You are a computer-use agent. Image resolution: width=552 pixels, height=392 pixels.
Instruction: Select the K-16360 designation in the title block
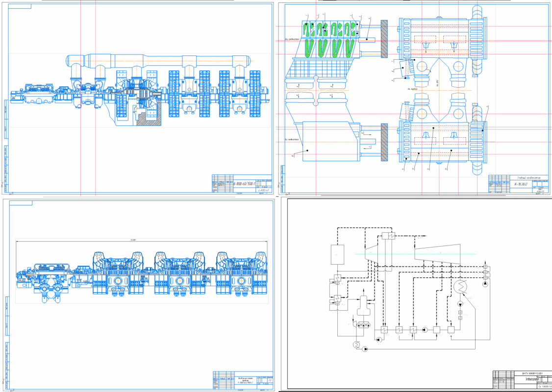point(520,184)
